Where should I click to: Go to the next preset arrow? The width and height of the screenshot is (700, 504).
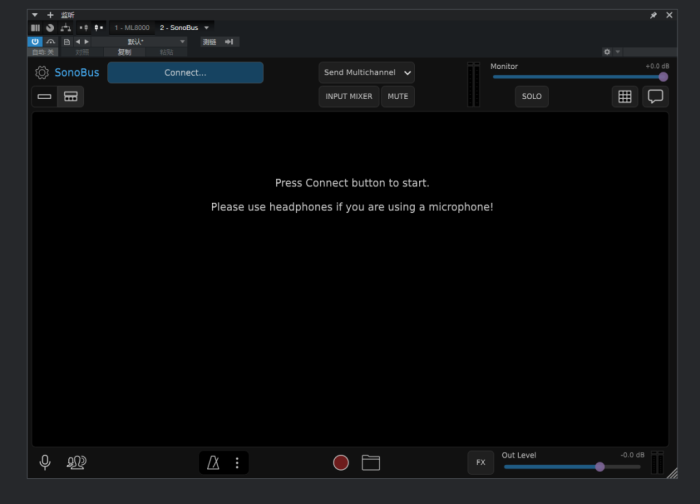pos(87,42)
